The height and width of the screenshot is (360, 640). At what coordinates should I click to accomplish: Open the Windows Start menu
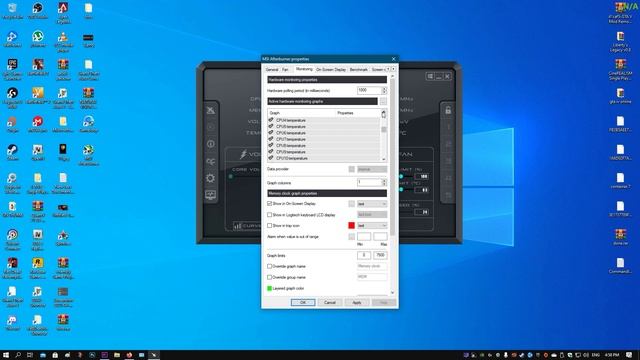coord(6,355)
